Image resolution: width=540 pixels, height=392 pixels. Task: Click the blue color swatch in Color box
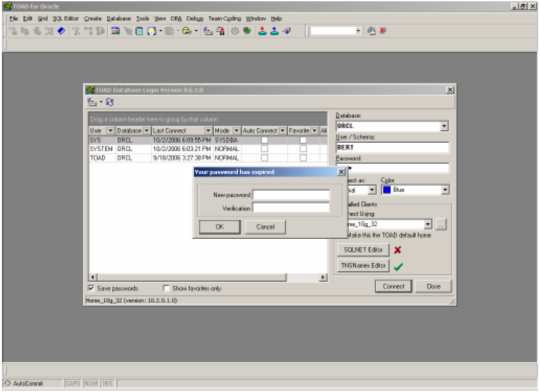point(387,190)
